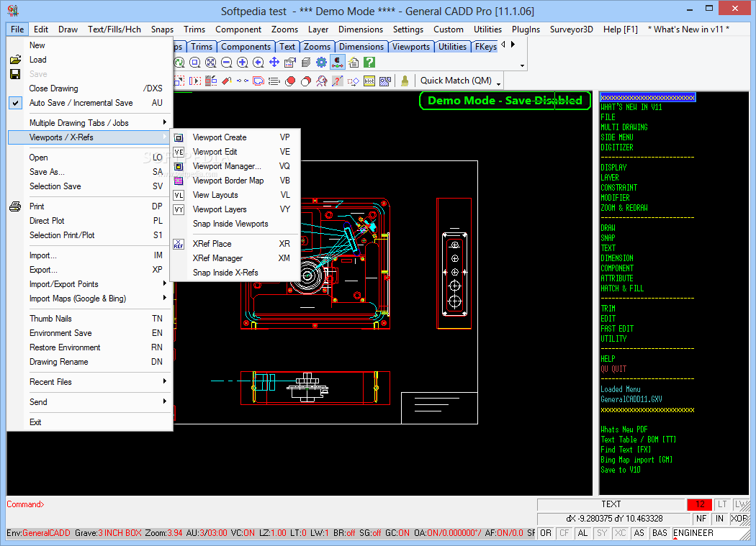Switch to the Viewports toolbar tab

click(x=411, y=47)
